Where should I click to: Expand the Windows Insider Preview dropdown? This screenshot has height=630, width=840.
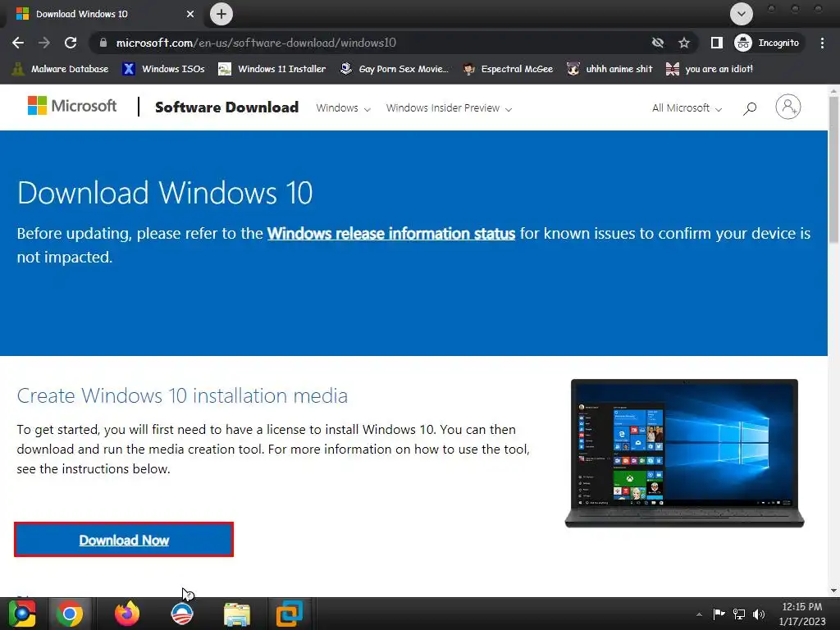(x=449, y=107)
